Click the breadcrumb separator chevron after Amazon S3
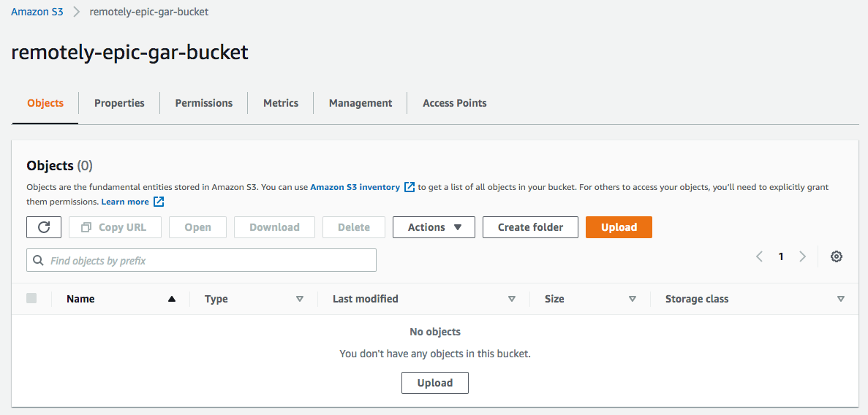868x415 pixels. pos(76,12)
